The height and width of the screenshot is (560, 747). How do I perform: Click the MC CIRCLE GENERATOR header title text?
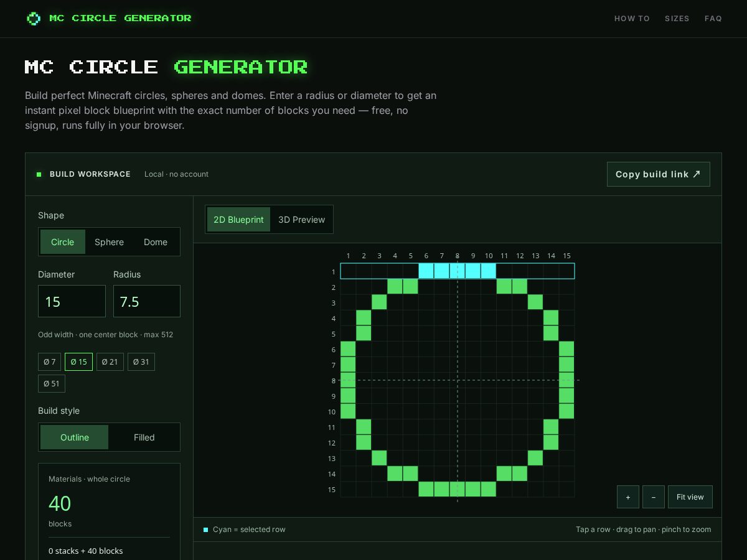pyautogui.click(x=120, y=18)
